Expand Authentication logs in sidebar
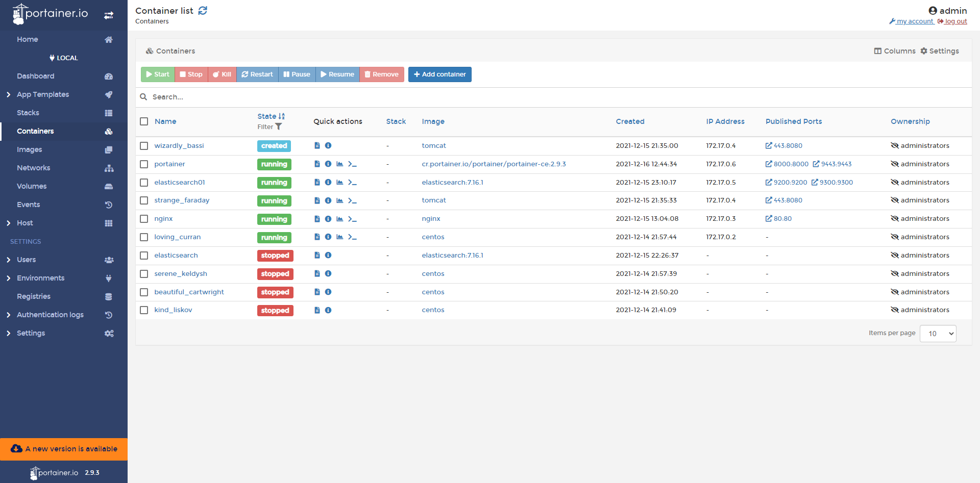This screenshot has width=980, height=483. click(x=9, y=315)
